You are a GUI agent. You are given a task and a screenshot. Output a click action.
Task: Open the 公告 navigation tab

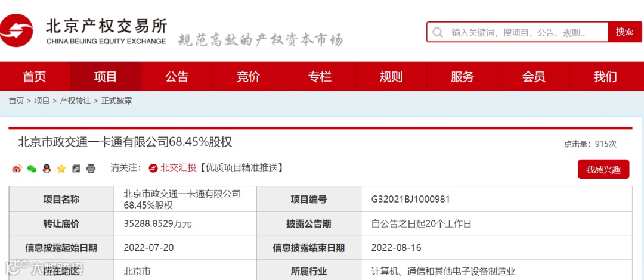click(177, 76)
